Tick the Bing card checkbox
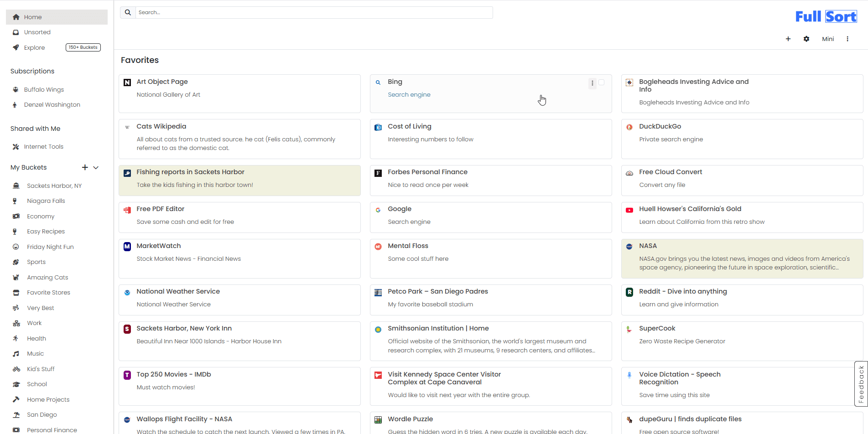Viewport: 868px width, 434px height. (x=601, y=83)
